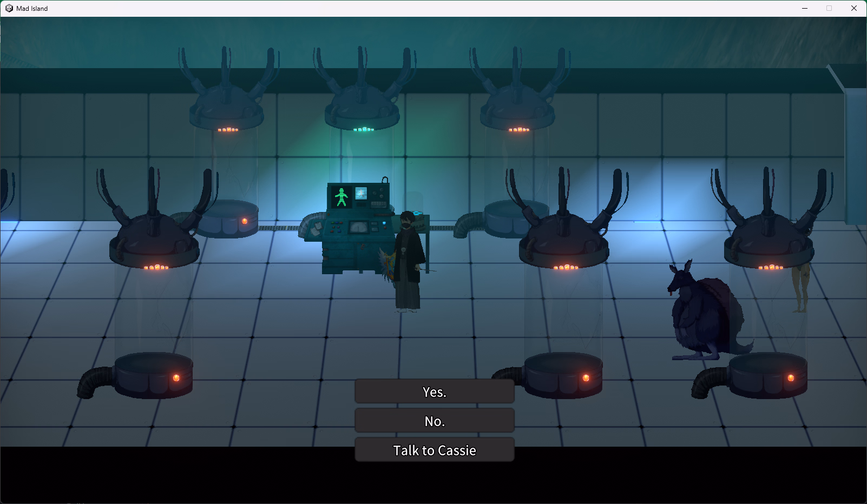This screenshot has width=867, height=504.
Task: Select the "No." dialog option
Action: tap(435, 421)
